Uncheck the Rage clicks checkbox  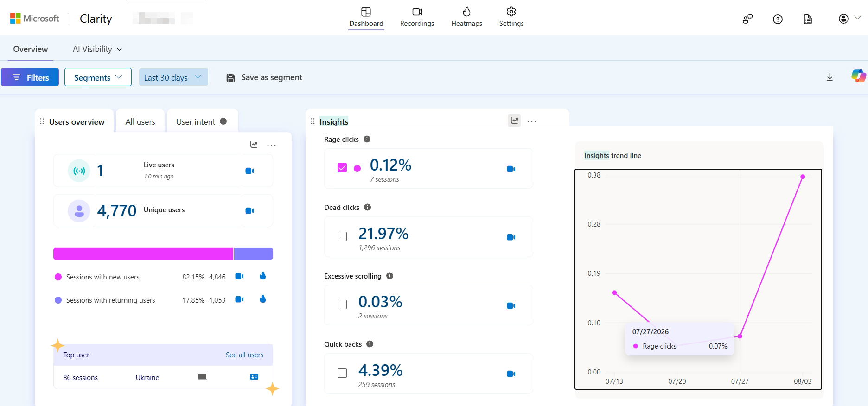tap(342, 168)
